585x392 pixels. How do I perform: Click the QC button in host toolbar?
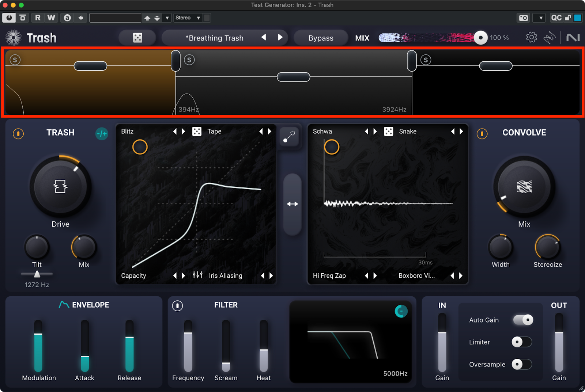[x=556, y=18]
